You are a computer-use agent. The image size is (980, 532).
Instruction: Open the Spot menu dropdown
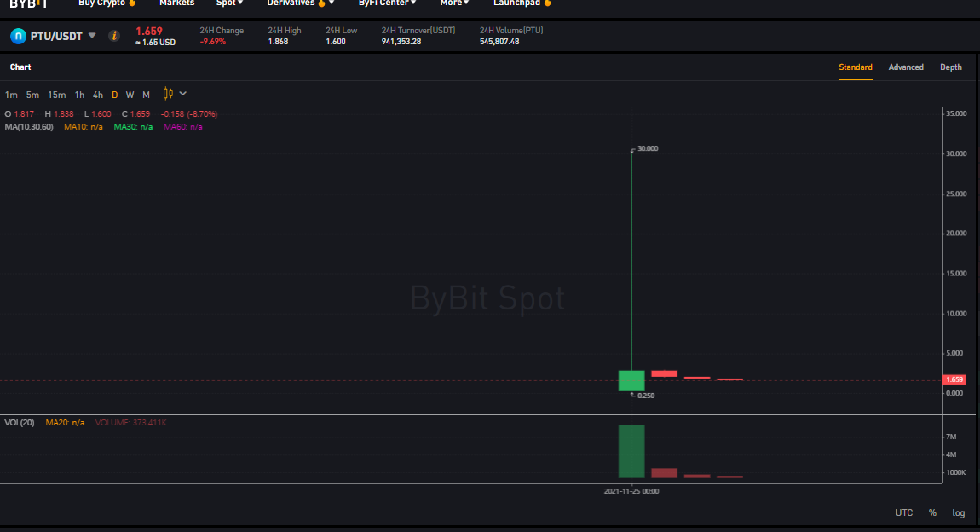click(229, 3)
